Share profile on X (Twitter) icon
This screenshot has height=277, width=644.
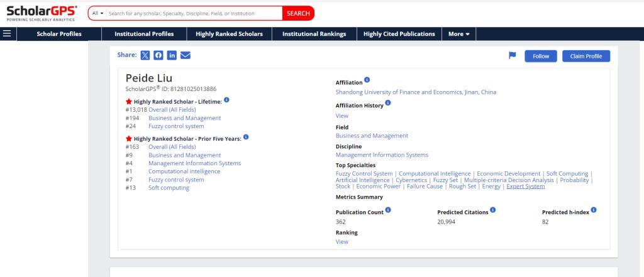pyautogui.click(x=145, y=55)
